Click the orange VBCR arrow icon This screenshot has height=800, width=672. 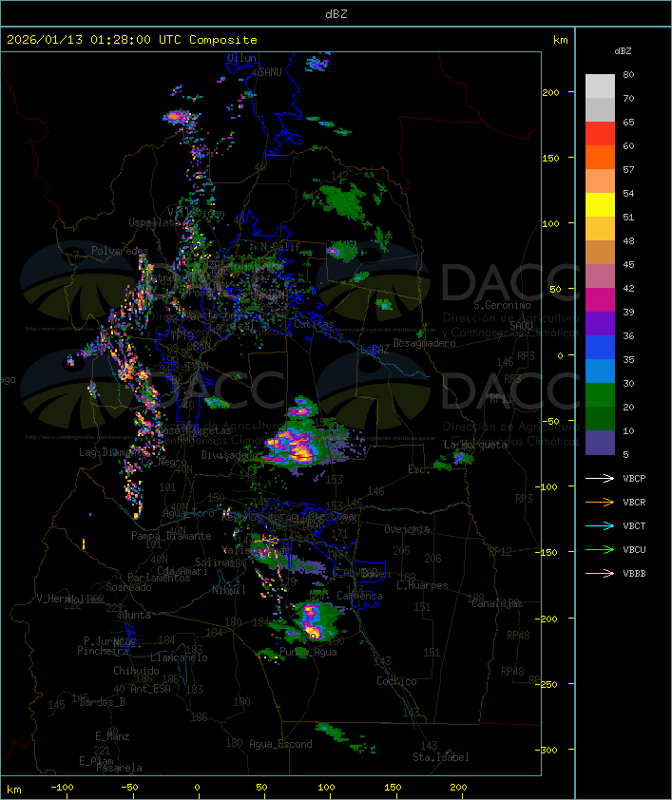pyautogui.click(x=599, y=502)
